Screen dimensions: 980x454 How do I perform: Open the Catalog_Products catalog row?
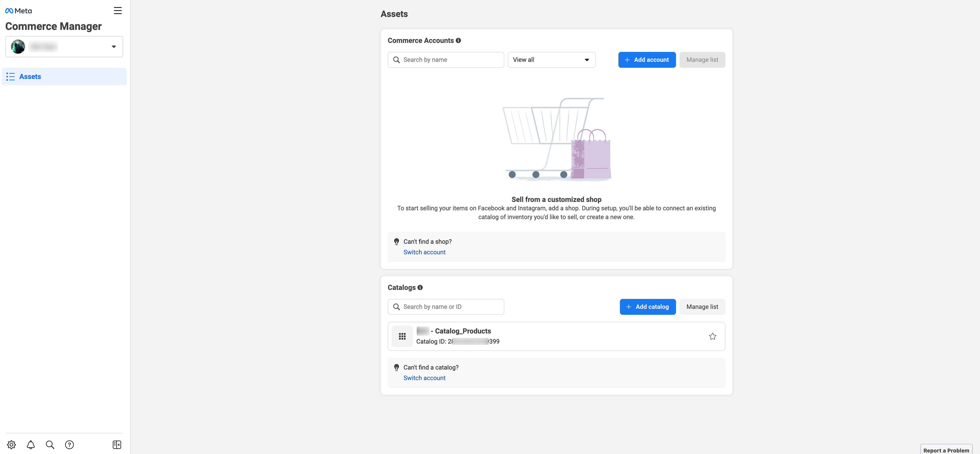click(556, 336)
